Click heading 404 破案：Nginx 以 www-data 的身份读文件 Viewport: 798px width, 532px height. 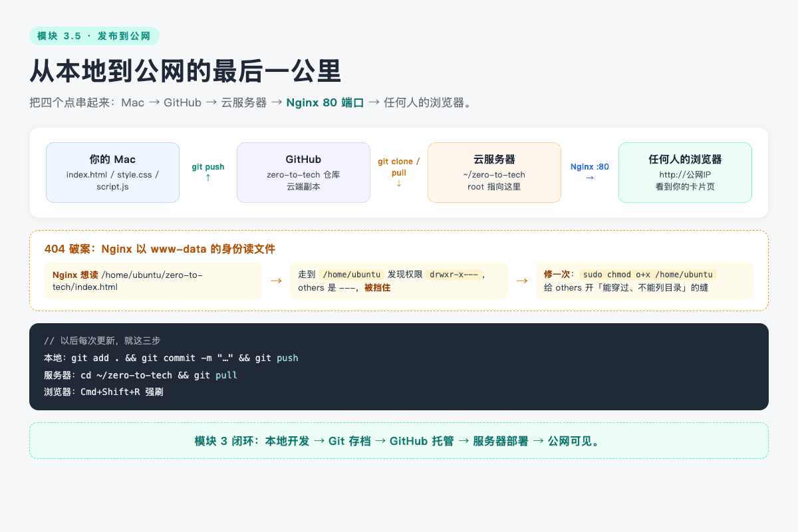point(160,249)
